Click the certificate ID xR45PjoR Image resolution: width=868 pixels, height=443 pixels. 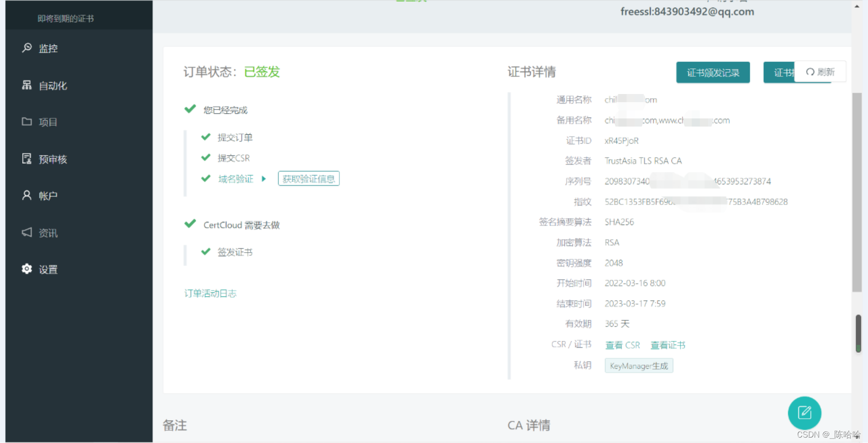(622, 141)
